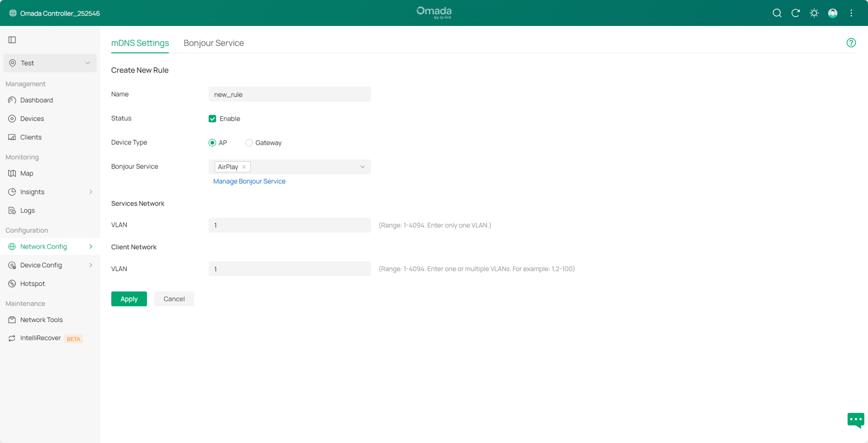Select Gateway as device type
Image resolution: width=868 pixels, height=443 pixels.
pyautogui.click(x=249, y=142)
